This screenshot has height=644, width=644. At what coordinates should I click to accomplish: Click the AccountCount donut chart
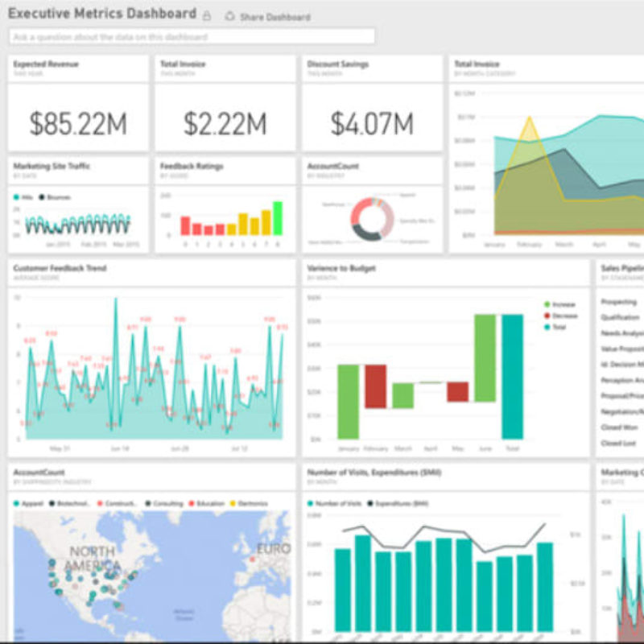coord(372,218)
